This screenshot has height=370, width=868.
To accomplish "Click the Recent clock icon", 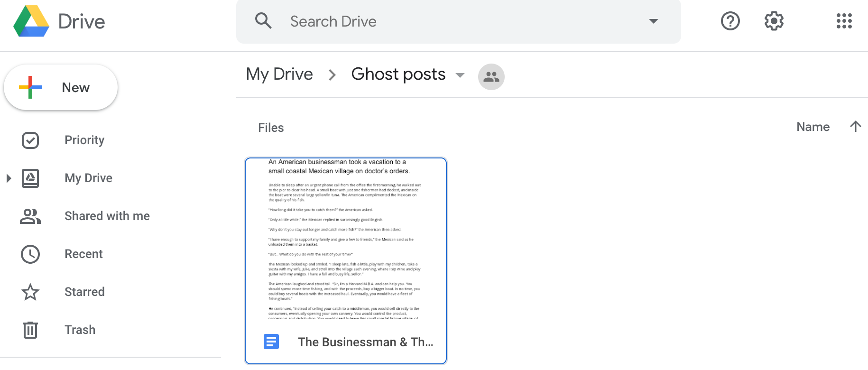I will tap(30, 254).
